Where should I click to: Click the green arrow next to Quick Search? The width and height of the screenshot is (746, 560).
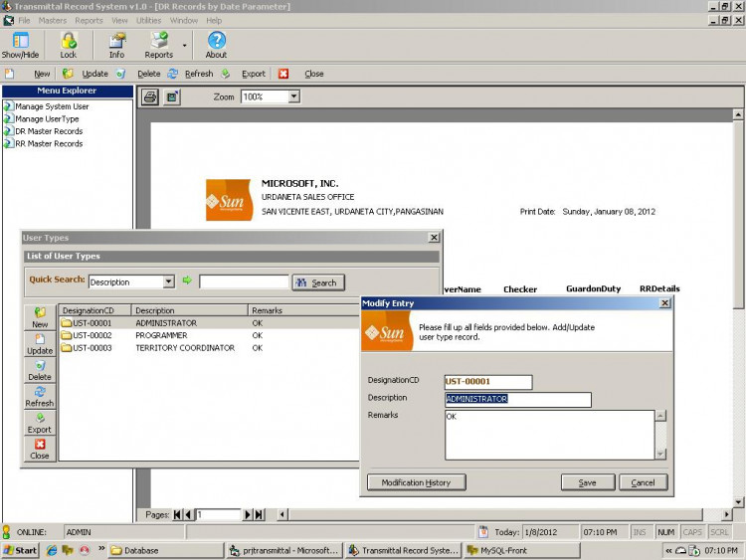pyautogui.click(x=187, y=280)
